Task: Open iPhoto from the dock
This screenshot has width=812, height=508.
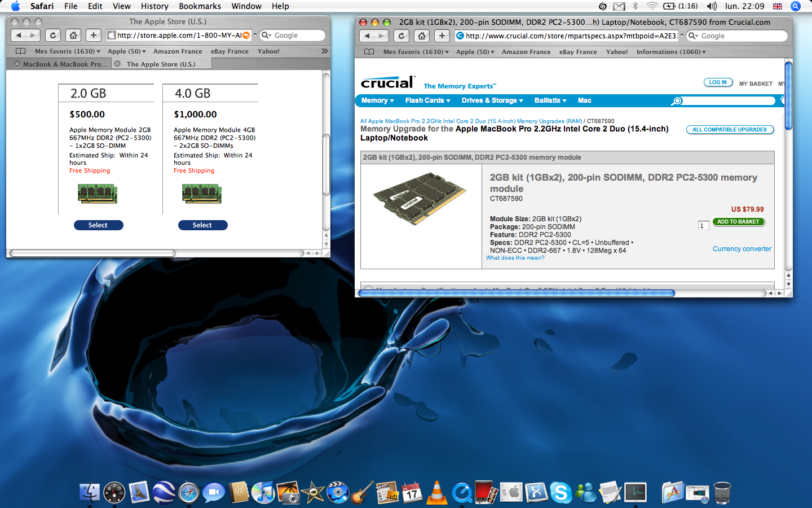Action: click(x=288, y=492)
